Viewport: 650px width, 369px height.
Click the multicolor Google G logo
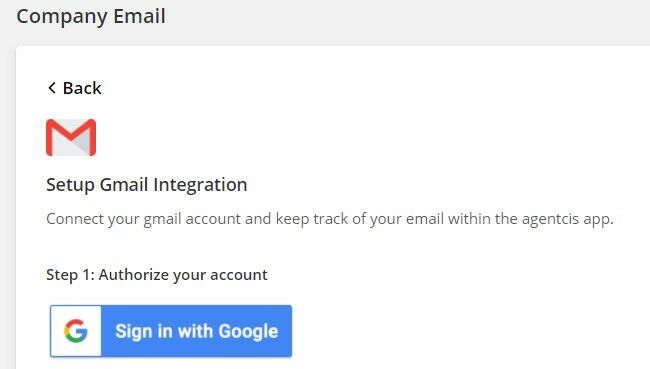(76, 331)
